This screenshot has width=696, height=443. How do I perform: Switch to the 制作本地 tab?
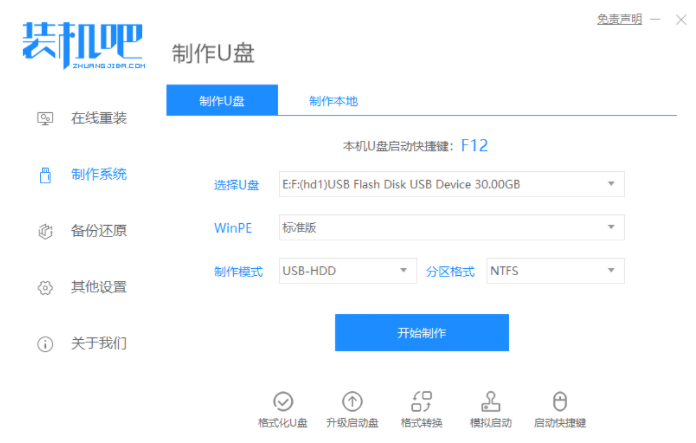pos(333,101)
